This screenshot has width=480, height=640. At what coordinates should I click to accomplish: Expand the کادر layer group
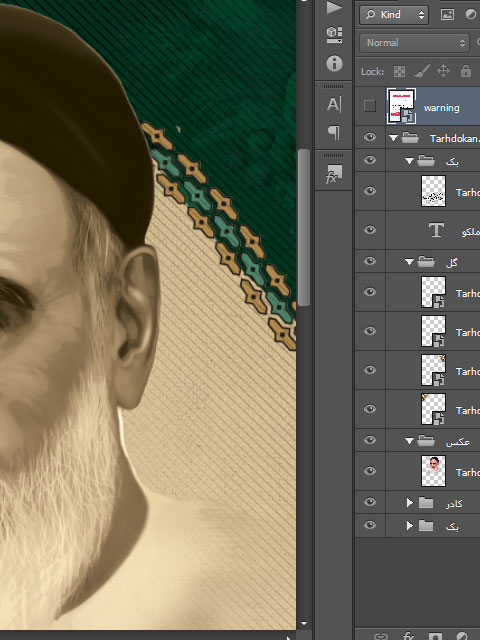(409, 502)
